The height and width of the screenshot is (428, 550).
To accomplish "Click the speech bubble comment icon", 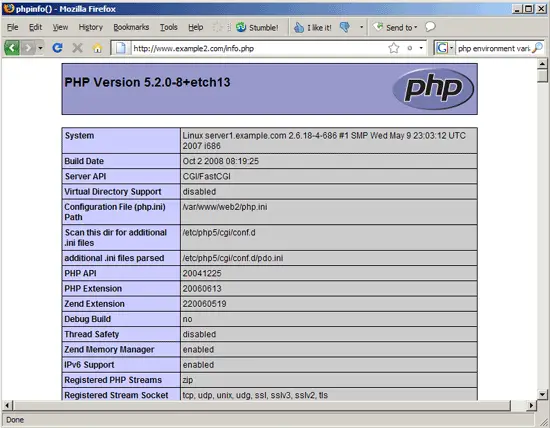I will coord(430,27).
